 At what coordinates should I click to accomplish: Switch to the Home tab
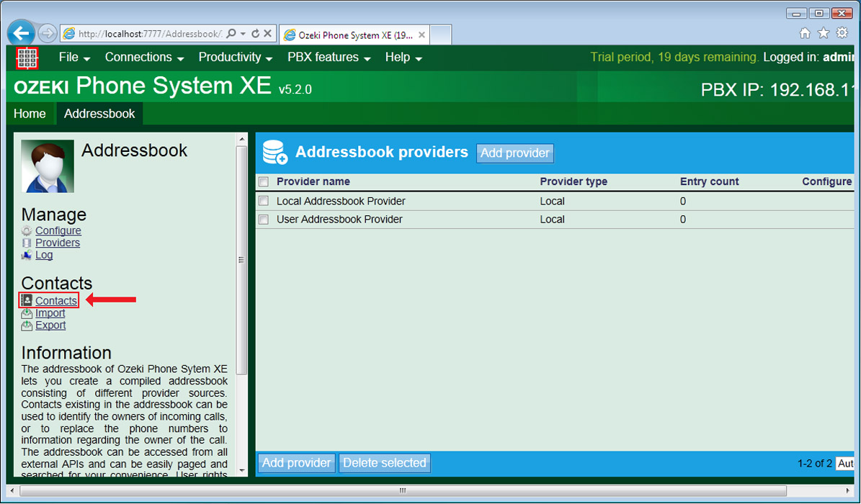tap(30, 114)
